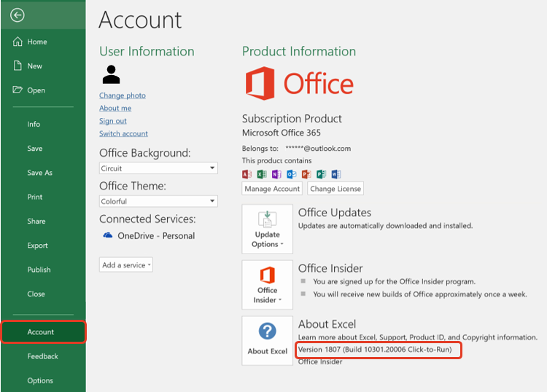This screenshot has width=547, height=392.
Task: Click the Open folder icon
Action: [x=18, y=90]
